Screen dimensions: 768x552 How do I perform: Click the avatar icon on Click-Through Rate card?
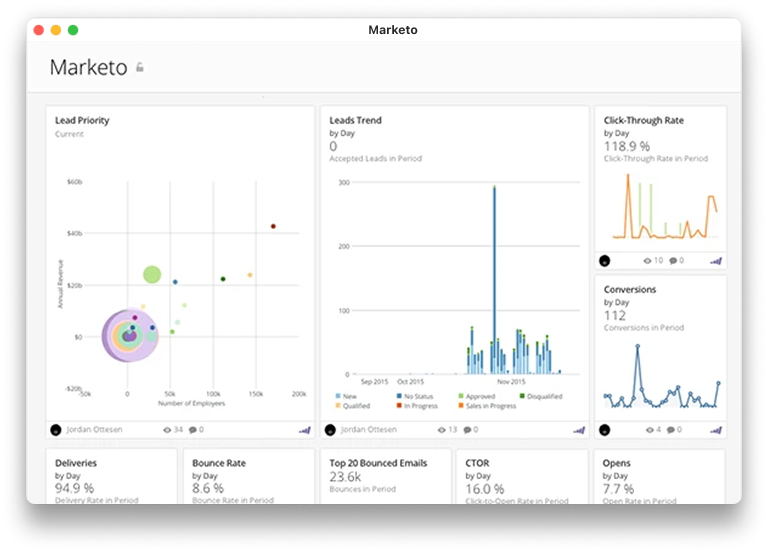point(605,261)
